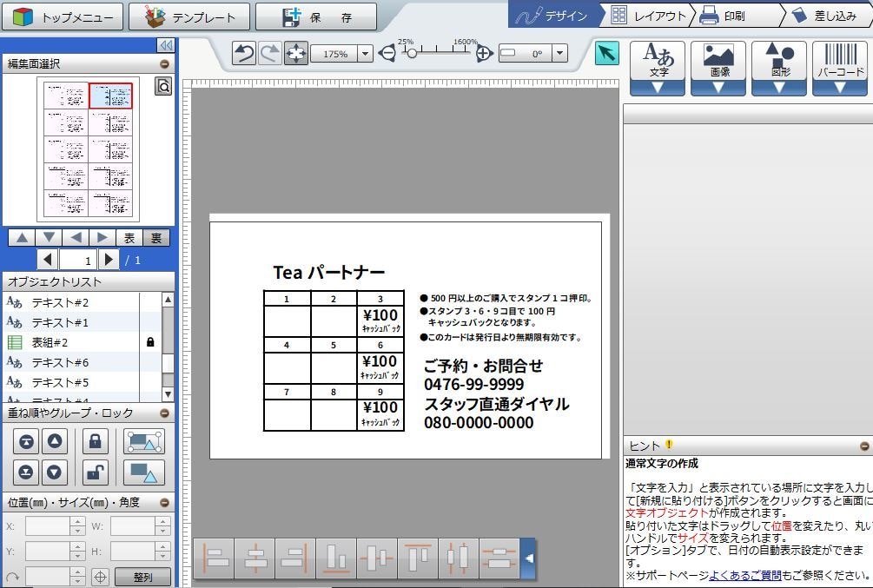Click the center-position crosshair icon
The width and height of the screenshot is (873, 588).
[100, 577]
